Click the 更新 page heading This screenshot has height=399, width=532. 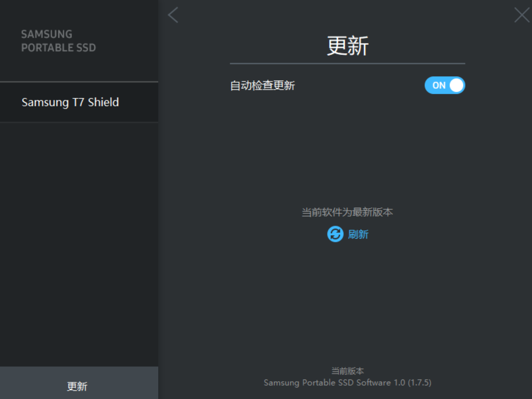[x=348, y=46]
